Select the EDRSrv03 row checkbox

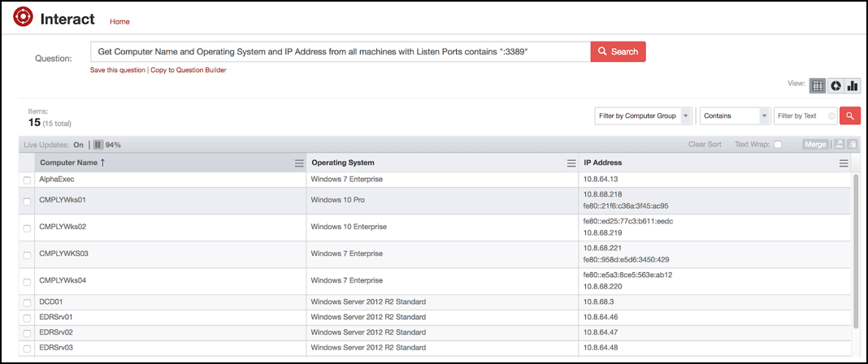[x=27, y=349]
